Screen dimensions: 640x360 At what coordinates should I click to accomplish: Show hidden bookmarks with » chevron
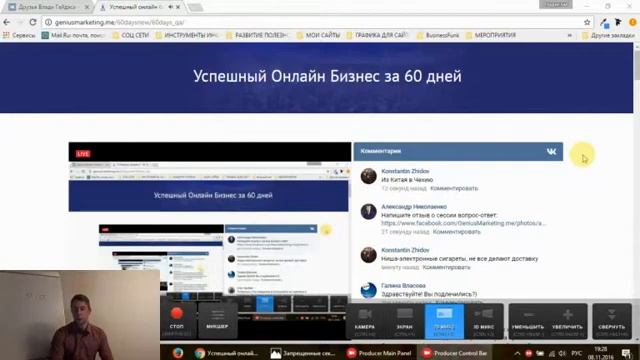(x=570, y=36)
